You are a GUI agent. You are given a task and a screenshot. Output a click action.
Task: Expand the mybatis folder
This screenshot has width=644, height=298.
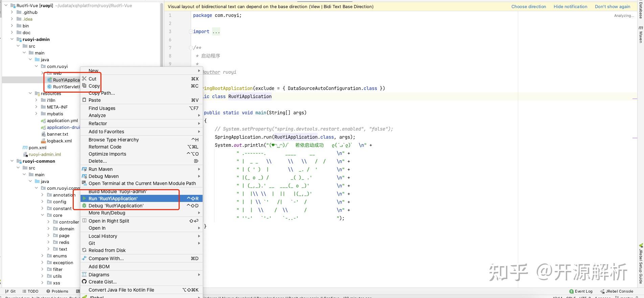(36, 114)
